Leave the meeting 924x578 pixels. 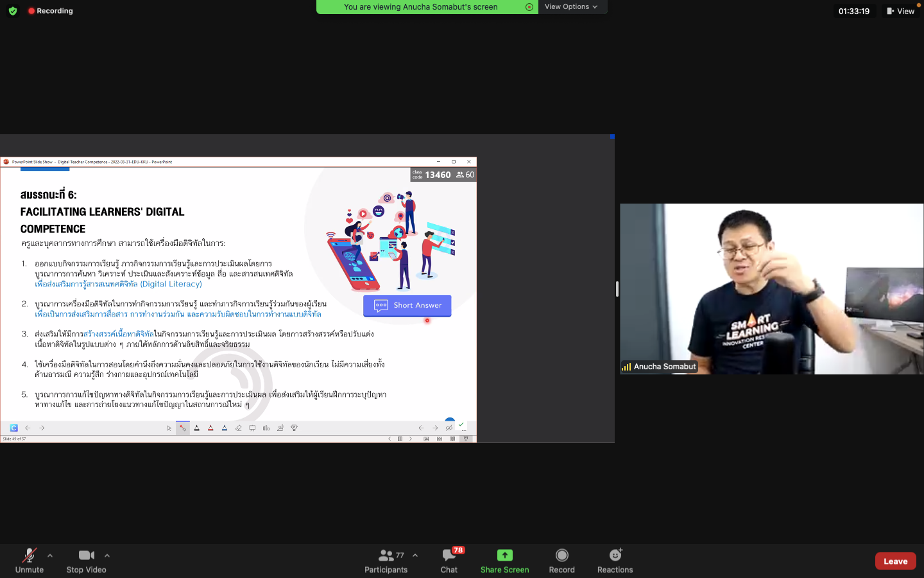[x=895, y=561]
